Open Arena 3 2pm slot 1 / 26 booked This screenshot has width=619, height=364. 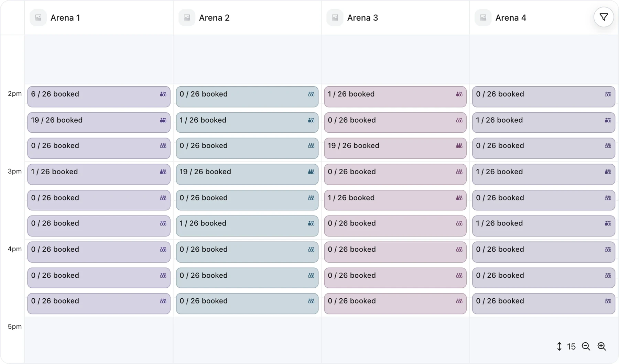(x=395, y=97)
